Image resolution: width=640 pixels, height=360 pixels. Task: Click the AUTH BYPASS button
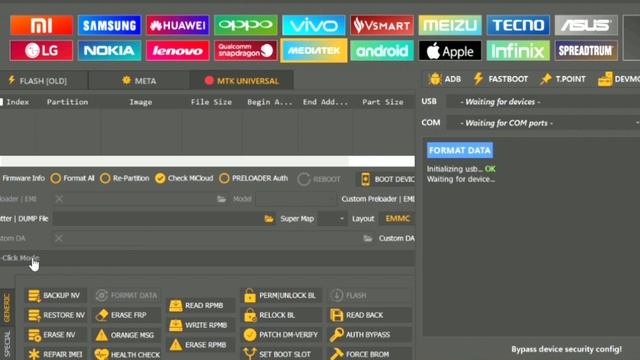click(369, 335)
